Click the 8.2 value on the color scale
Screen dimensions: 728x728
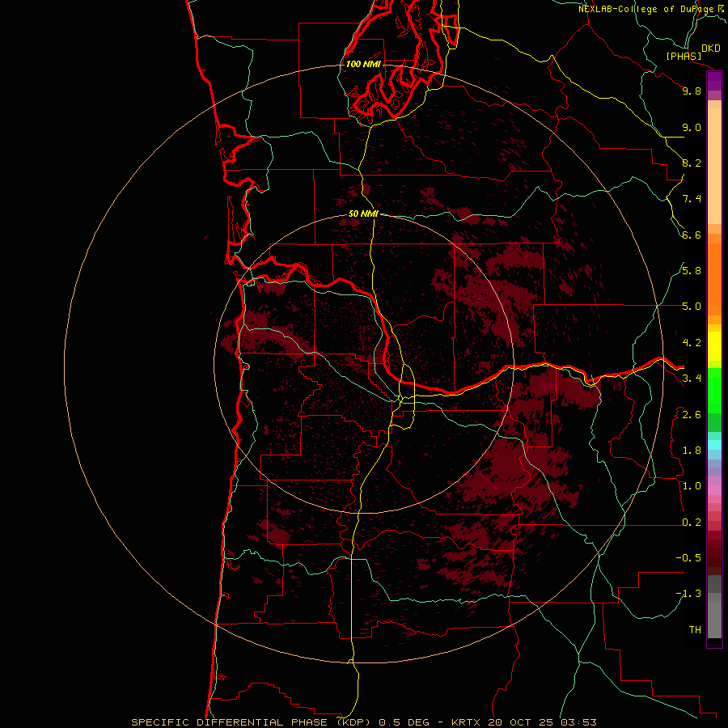click(x=692, y=163)
